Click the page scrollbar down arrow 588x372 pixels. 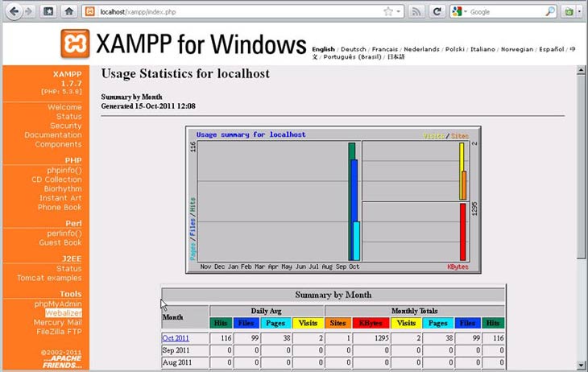(581, 365)
